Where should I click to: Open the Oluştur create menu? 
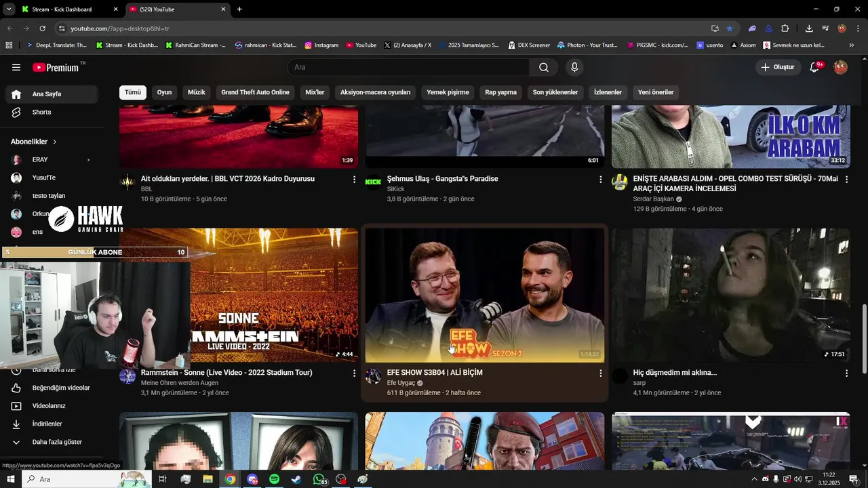coord(777,67)
